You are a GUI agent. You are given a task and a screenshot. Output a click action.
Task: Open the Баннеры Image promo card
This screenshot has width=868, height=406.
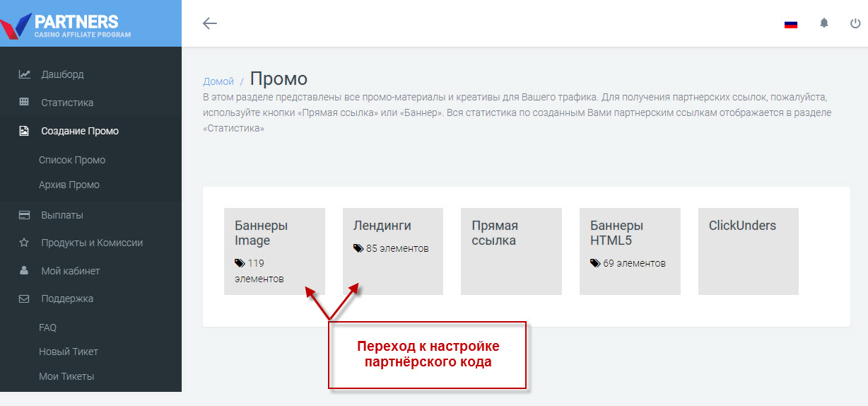pos(274,251)
